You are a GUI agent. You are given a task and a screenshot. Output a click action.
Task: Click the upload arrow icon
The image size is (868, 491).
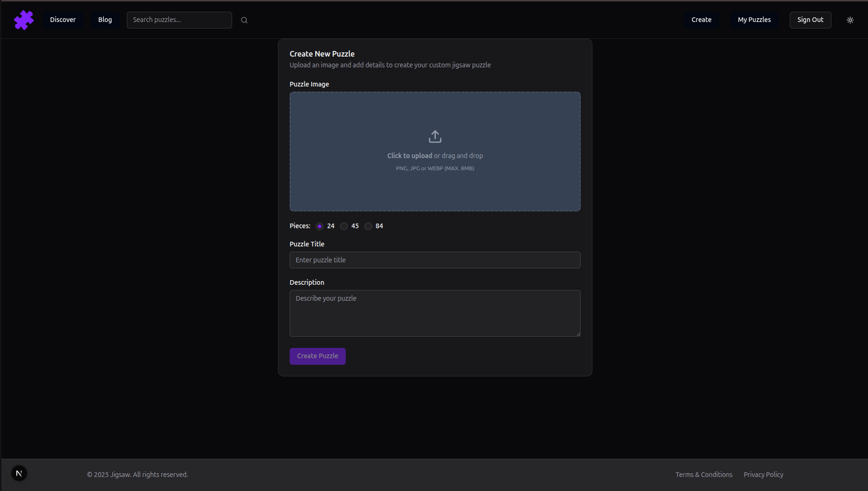(435, 137)
